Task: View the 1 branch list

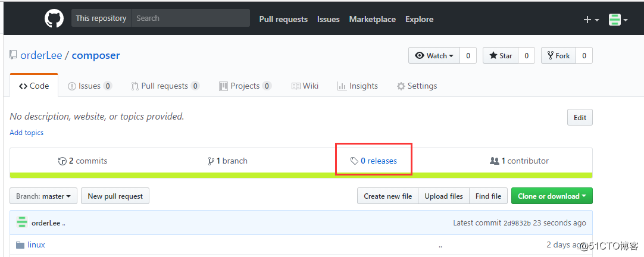Action: click(227, 161)
